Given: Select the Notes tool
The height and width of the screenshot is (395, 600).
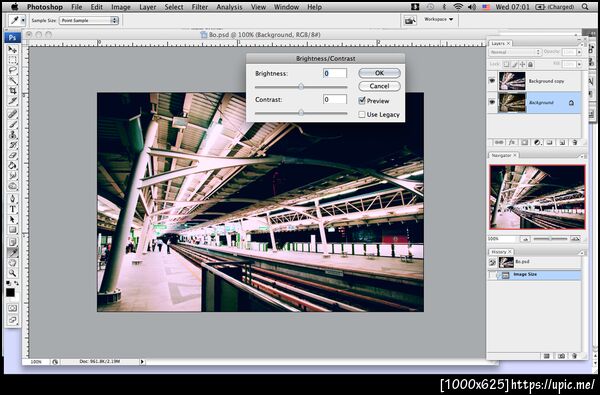Looking at the screenshot, I should [x=12, y=242].
